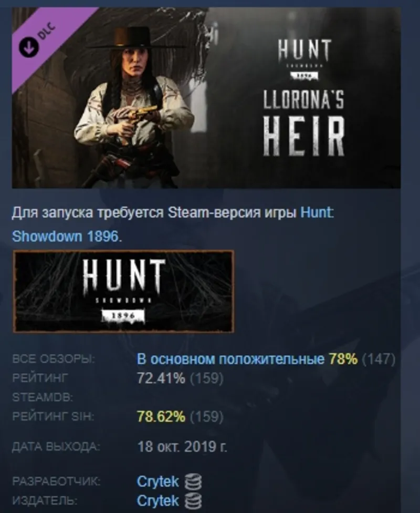Open the 72.41% SteamDB rating
The height and width of the screenshot is (513, 420).
161,378
